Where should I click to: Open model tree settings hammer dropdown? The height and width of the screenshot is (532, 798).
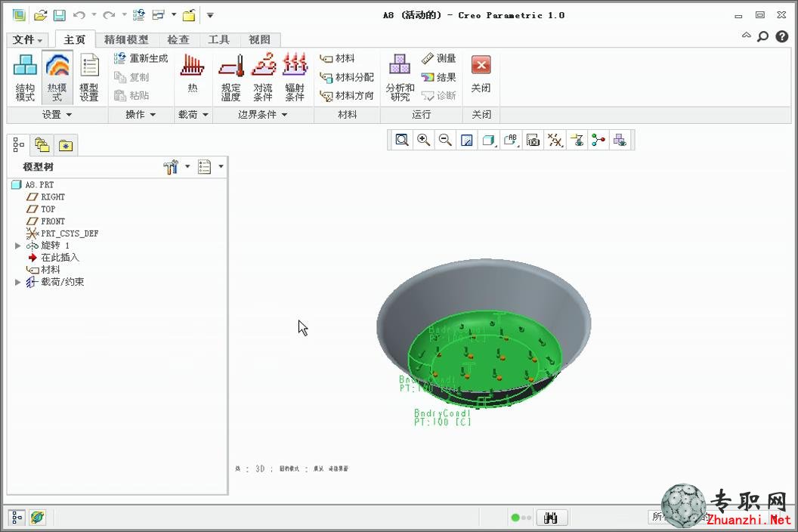177,166
